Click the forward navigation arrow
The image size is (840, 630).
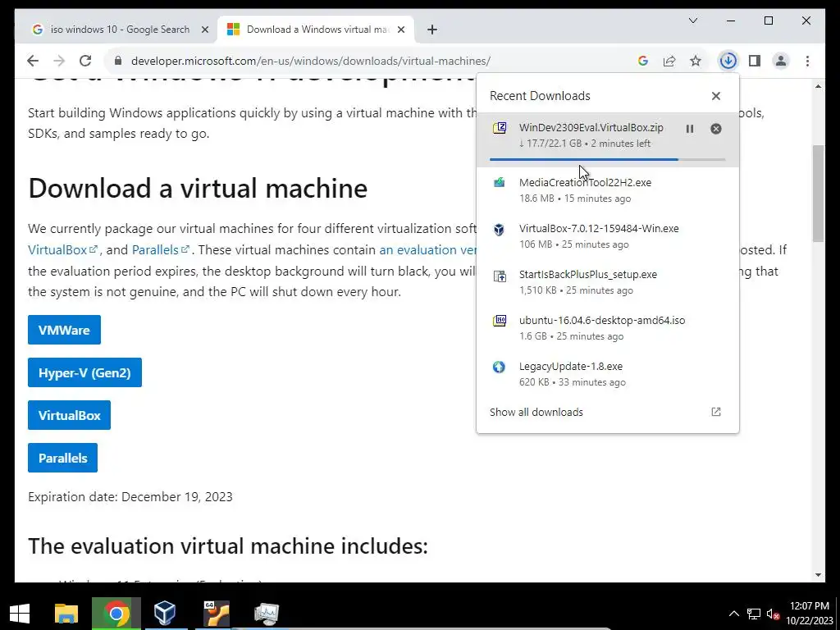pos(59,61)
